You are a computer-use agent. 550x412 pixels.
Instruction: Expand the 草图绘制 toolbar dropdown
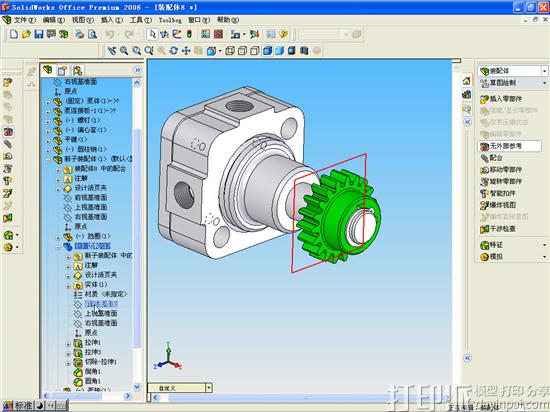point(544,83)
